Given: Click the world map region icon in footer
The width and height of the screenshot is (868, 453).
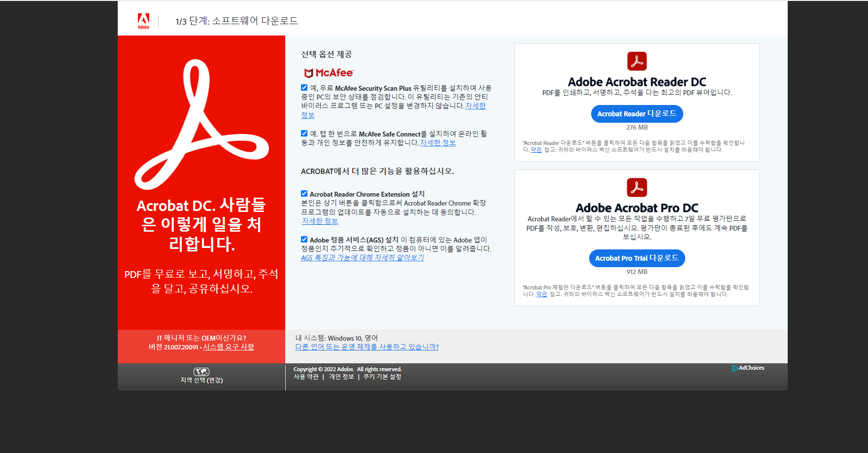Looking at the screenshot, I should [x=201, y=372].
